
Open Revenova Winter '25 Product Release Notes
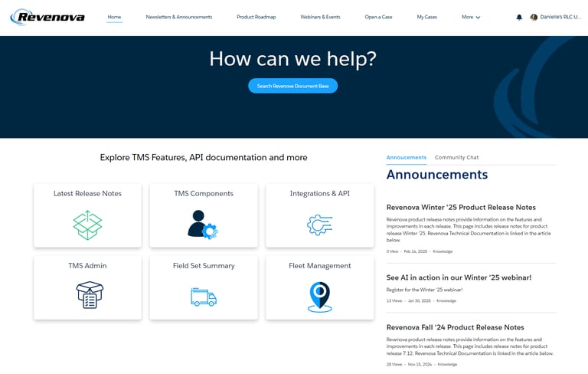pyautogui.click(x=461, y=207)
